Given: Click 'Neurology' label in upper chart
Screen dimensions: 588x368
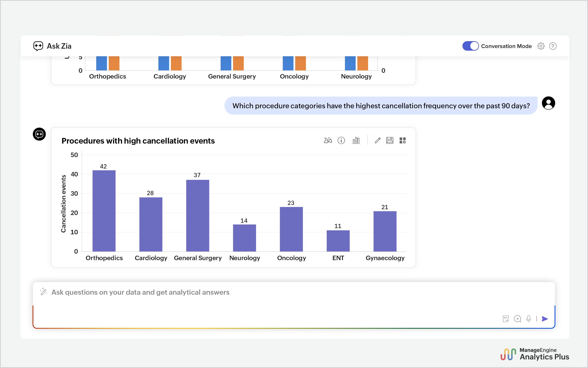Looking at the screenshot, I should (x=356, y=76).
